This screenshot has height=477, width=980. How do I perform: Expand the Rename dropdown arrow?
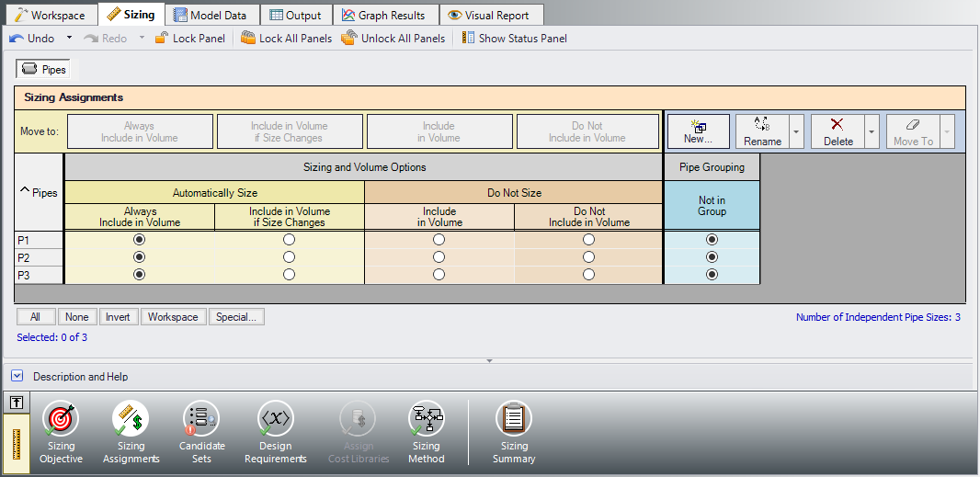point(796,131)
